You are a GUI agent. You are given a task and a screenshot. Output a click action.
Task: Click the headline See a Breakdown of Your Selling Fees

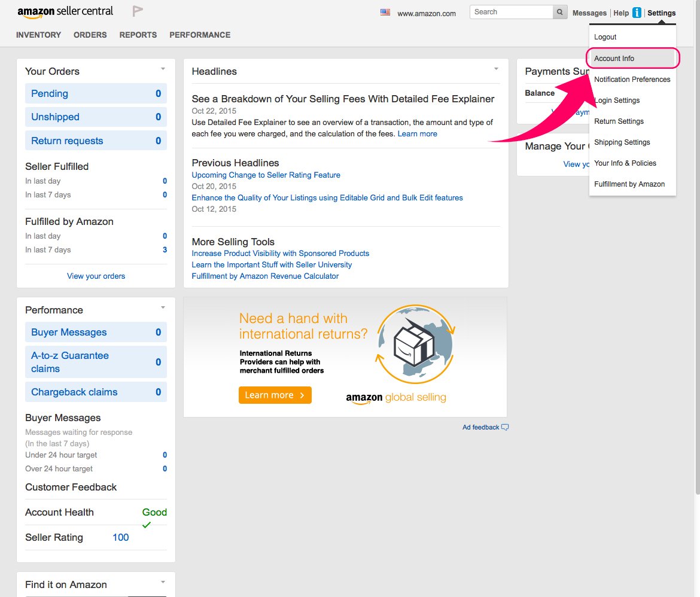[343, 99]
